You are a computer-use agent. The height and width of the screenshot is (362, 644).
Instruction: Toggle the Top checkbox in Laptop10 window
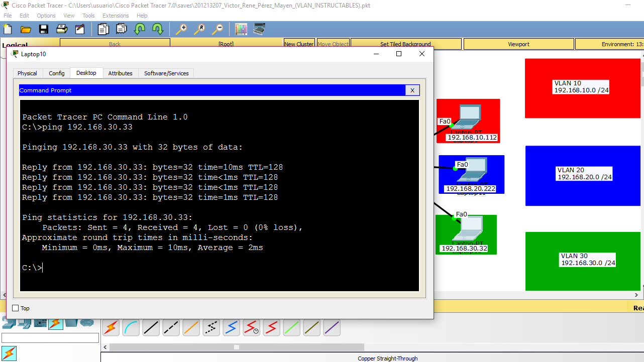(15, 308)
